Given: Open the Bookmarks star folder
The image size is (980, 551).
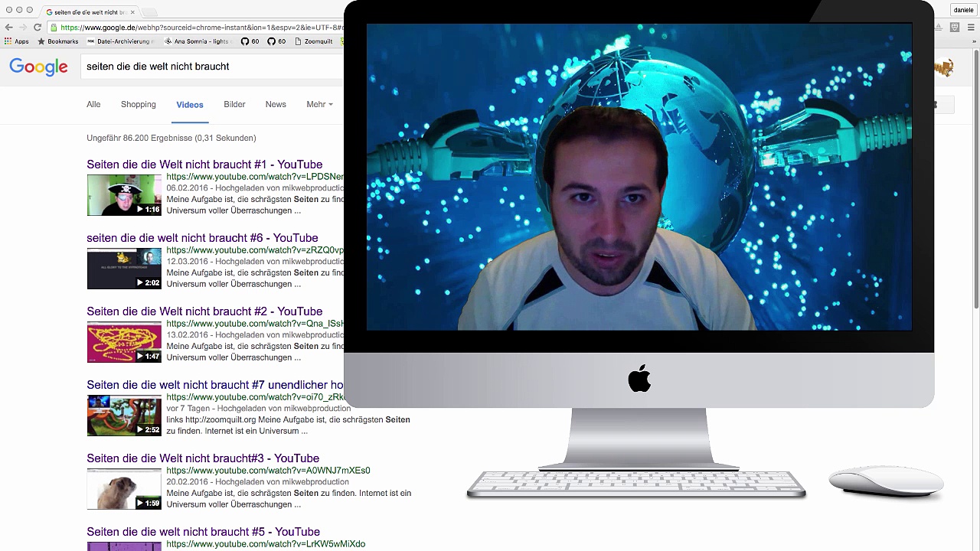Looking at the screenshot, I should coord(57,41).
